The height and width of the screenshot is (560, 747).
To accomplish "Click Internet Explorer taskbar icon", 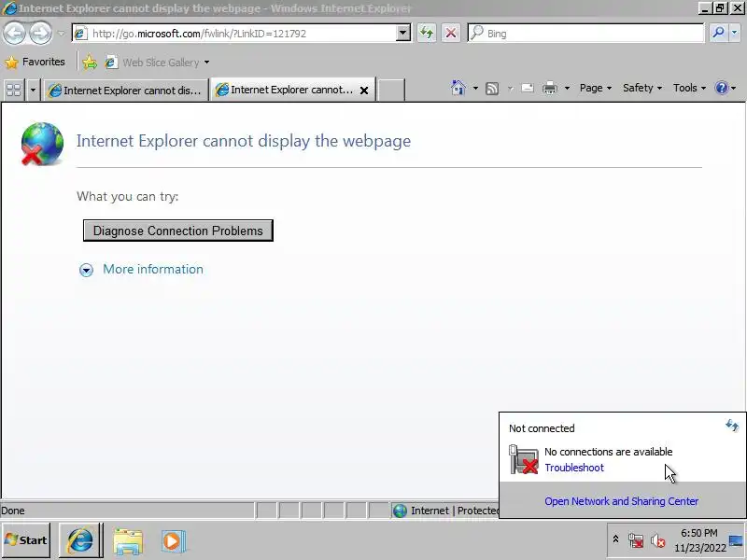I will 80,540.
